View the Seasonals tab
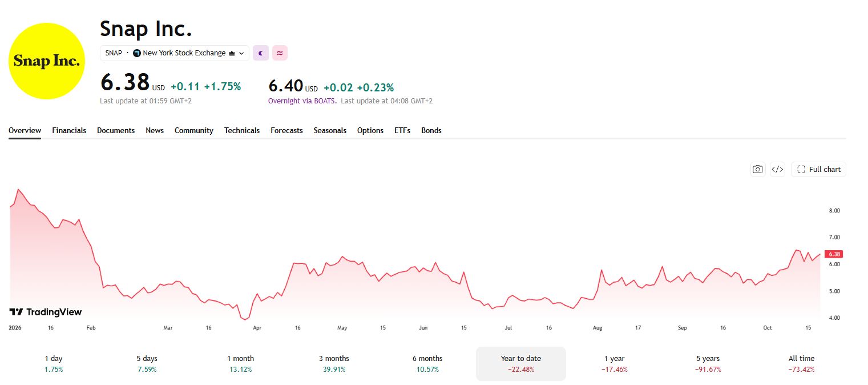This screenshot has height=385, width=868. (330, 130)
